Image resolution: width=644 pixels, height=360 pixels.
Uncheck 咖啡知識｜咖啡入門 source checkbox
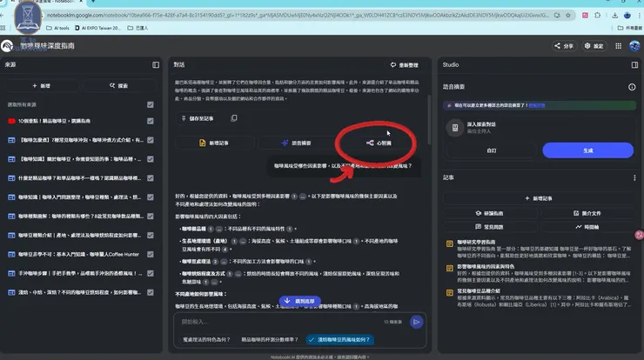[151, 197]
